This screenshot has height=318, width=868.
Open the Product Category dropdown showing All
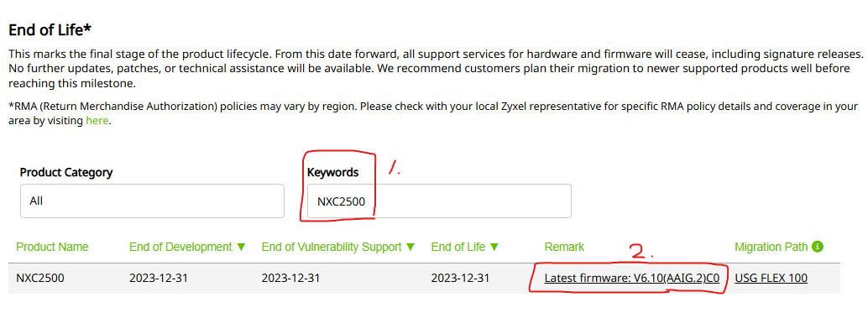click(152, 201)
